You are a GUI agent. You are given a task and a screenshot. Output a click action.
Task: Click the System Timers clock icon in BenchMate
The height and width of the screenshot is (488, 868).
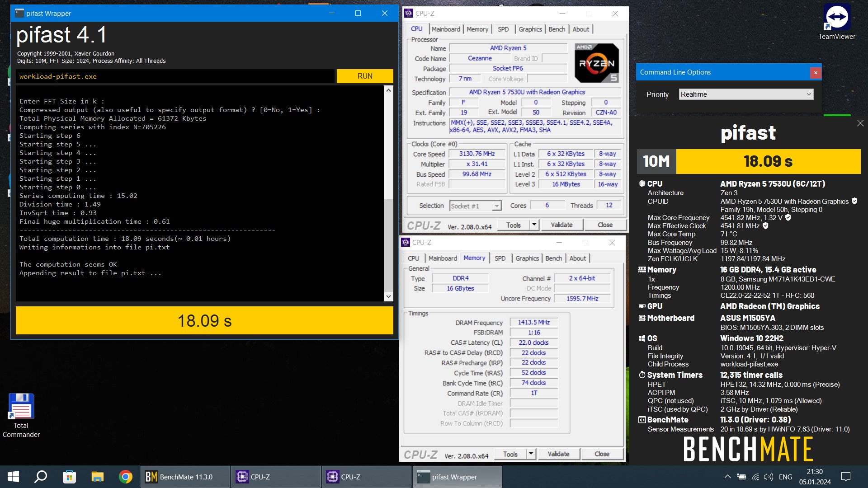(642, 375)
